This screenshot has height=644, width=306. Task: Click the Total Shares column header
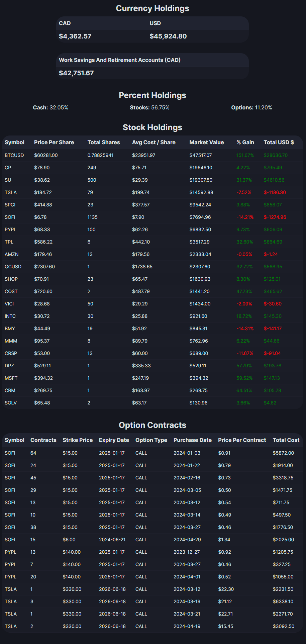coord(104,143)
